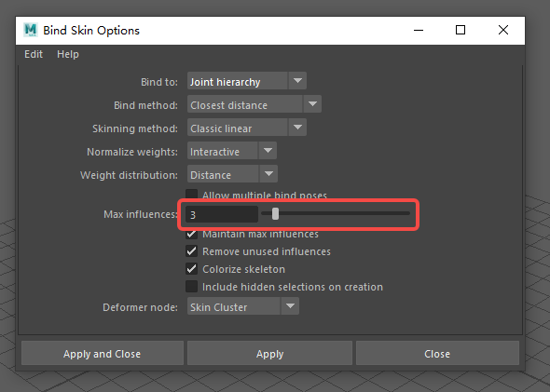This screenshot has width=550, height=392.
Task: Expand the Bind to dropdown arrow
Action: [x=297, y=81]
